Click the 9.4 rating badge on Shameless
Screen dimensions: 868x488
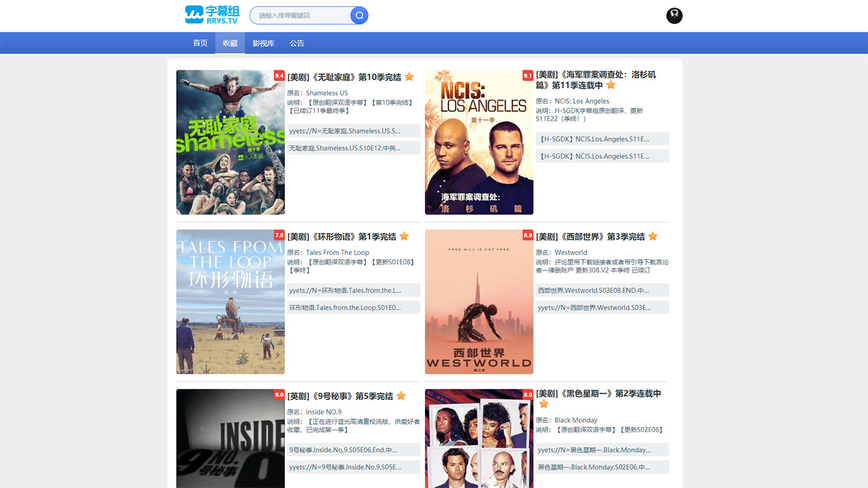tap(279, 76)
